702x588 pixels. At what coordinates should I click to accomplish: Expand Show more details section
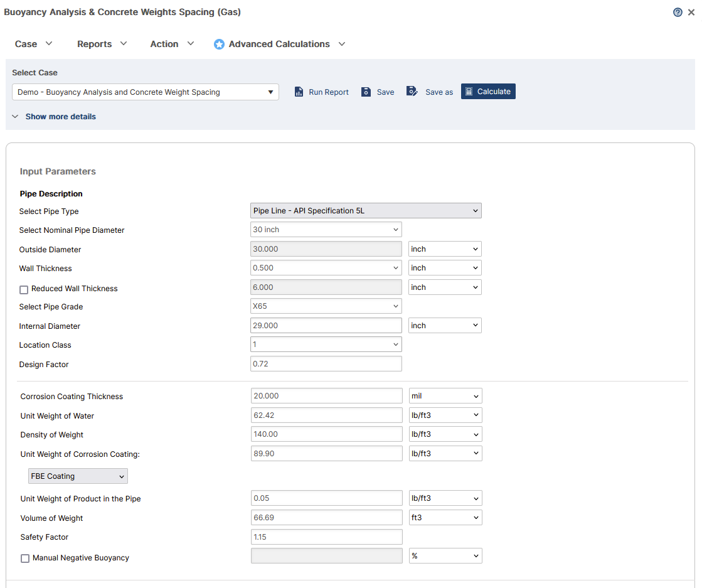pos(60,117)
